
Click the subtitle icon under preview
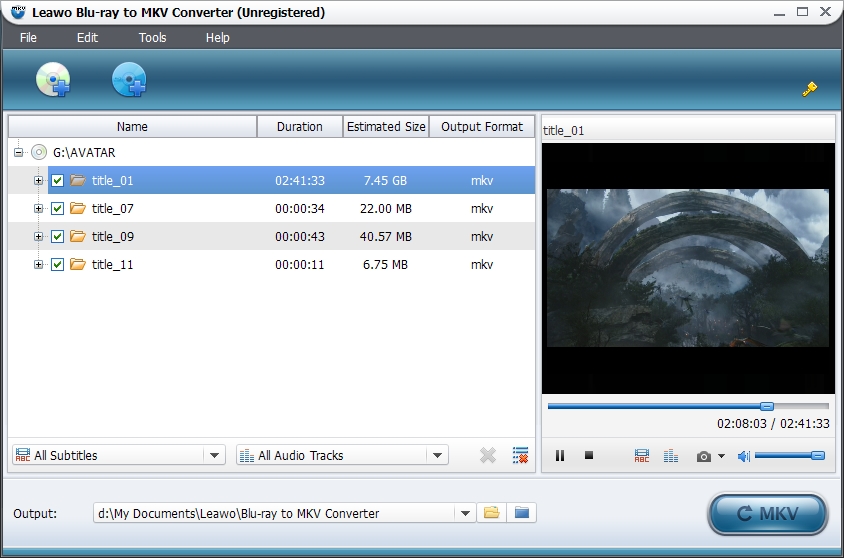tap(642, 456)
